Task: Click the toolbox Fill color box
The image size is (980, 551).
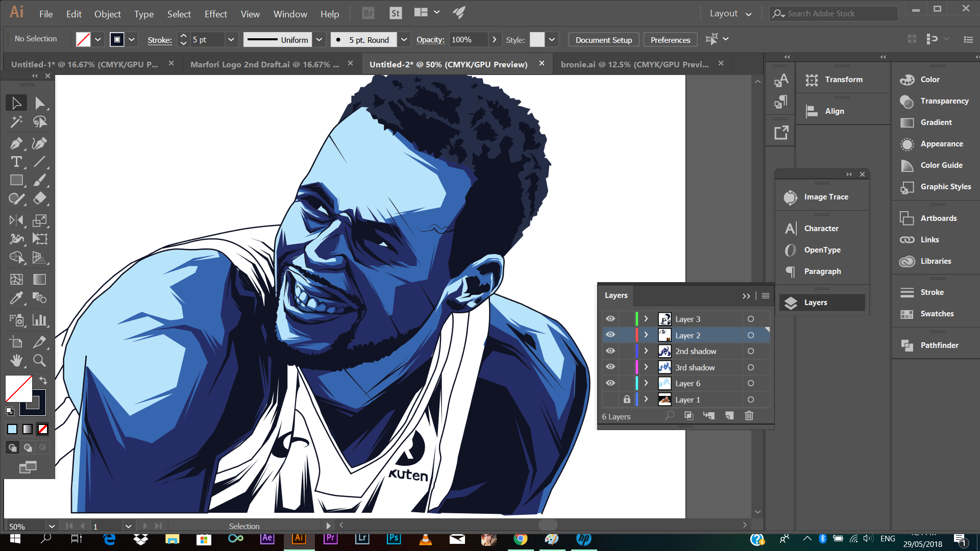Action: [18, 388]
